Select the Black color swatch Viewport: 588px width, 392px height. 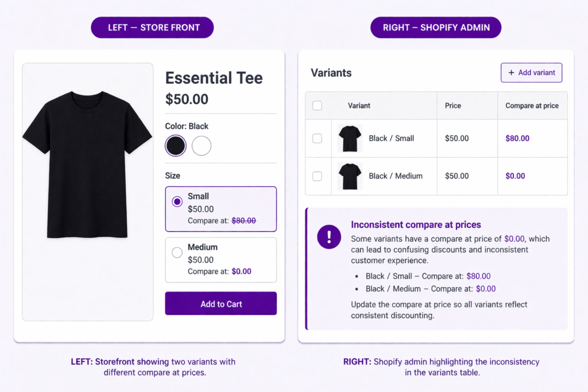click(x=175, y=145)
